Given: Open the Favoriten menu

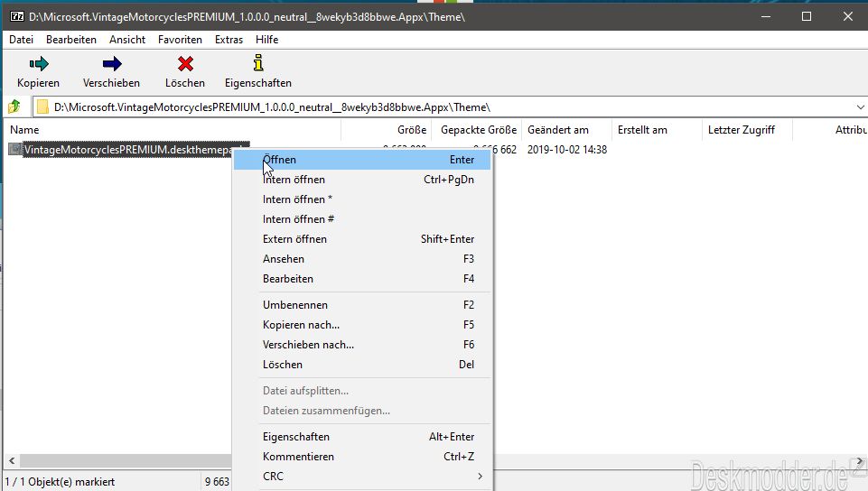Looking at the screenshot, I should pyautogui.click(x=180, y=40).
